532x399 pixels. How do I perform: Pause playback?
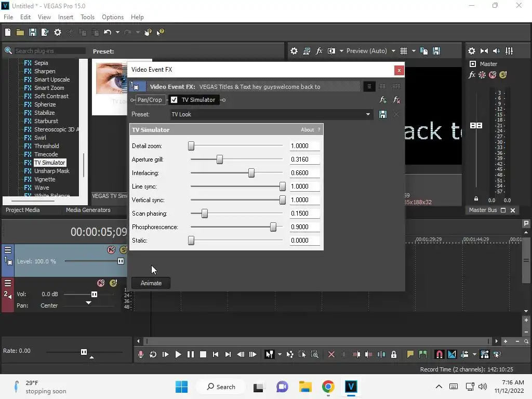191,354
